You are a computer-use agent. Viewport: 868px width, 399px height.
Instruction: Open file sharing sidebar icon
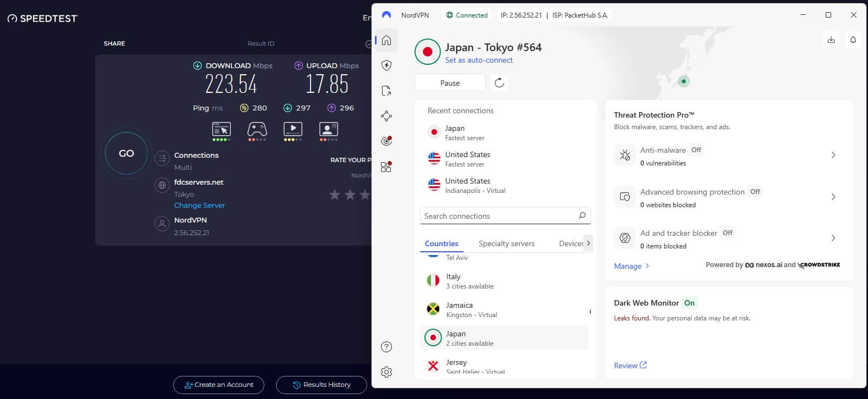coord(386,91)
